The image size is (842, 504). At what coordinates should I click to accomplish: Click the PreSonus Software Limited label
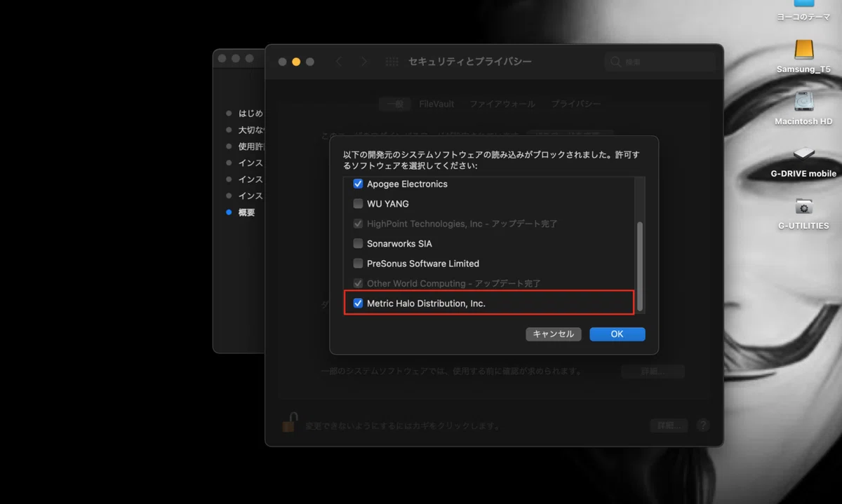point(423,264)
